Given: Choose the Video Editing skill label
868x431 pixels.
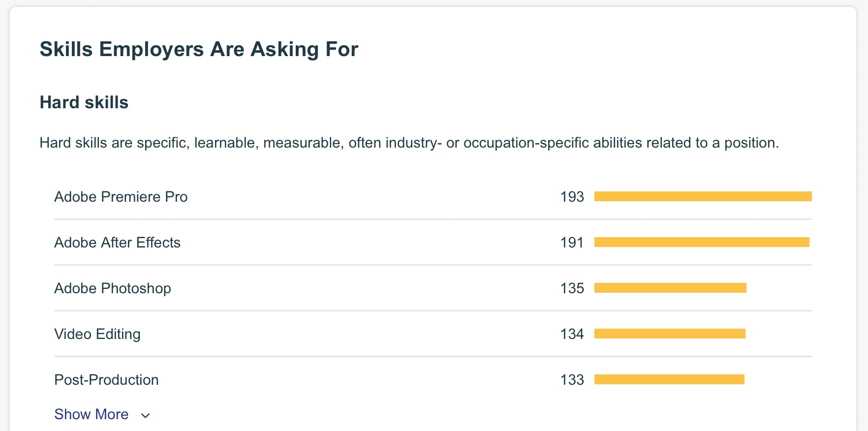Looking at the screenshot, I should click(97, 334).
